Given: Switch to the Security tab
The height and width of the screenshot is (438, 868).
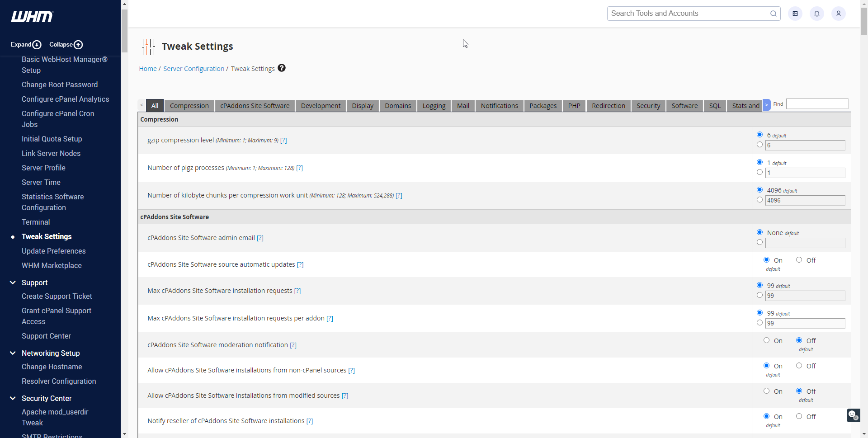Looking at the screenshot, I should coord(648,106).
